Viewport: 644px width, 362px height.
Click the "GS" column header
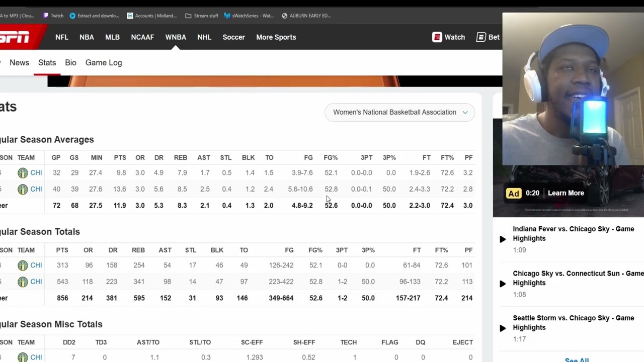(x=74, y=158)
